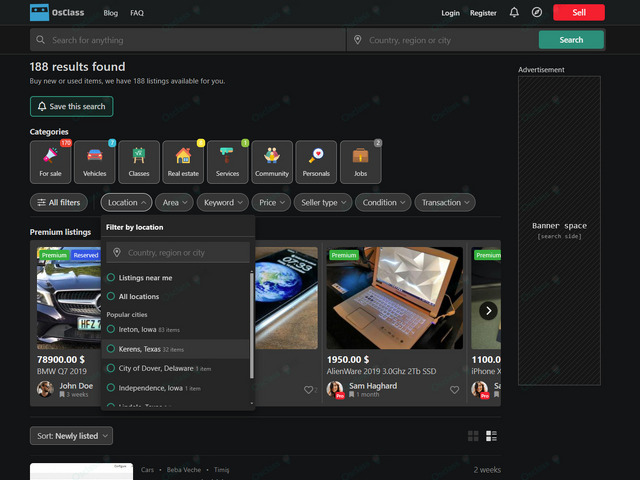The height and width of the screenshot is (480, 640).
Task: Select the Jobs category icon
Action: pos(360,162)
